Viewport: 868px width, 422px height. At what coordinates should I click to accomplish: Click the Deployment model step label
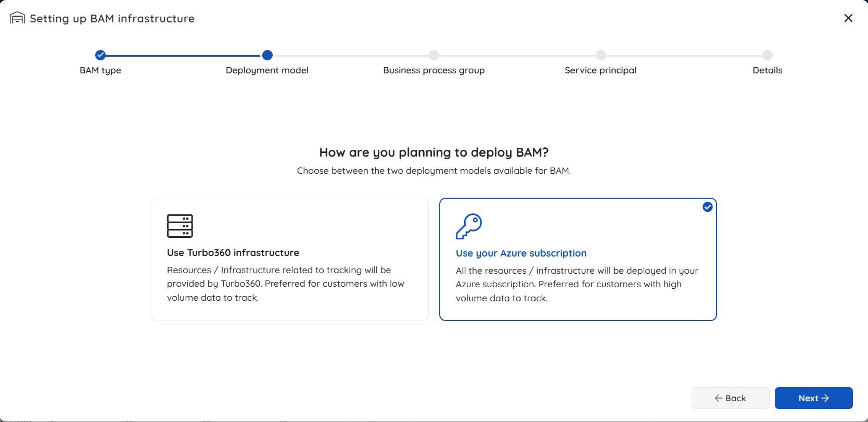pyautogui.click(x=267, y=70)
